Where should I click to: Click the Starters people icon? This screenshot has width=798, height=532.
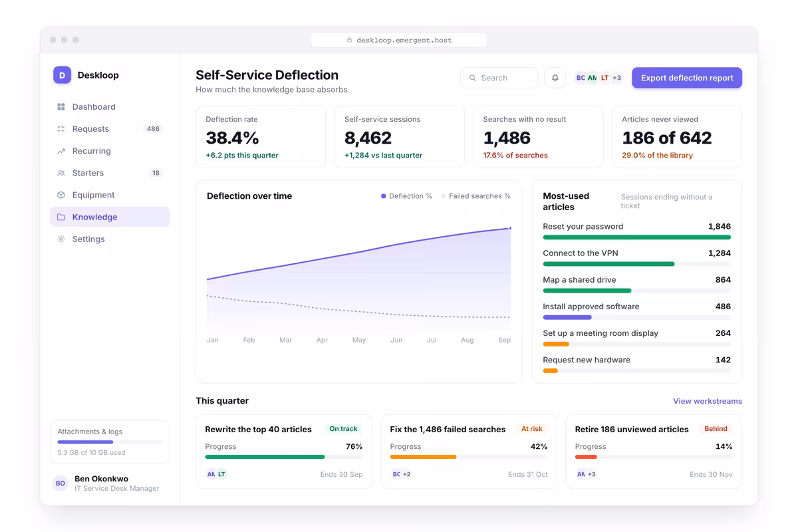tap(61, 173)
